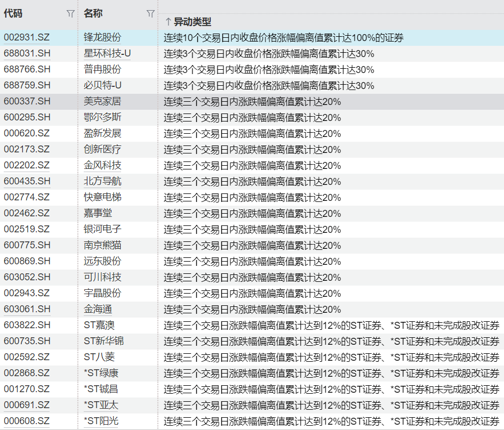Open the ST嘉澳 stock name link
This screenshot has width=504, height=430.
click(x=99, y=326)
